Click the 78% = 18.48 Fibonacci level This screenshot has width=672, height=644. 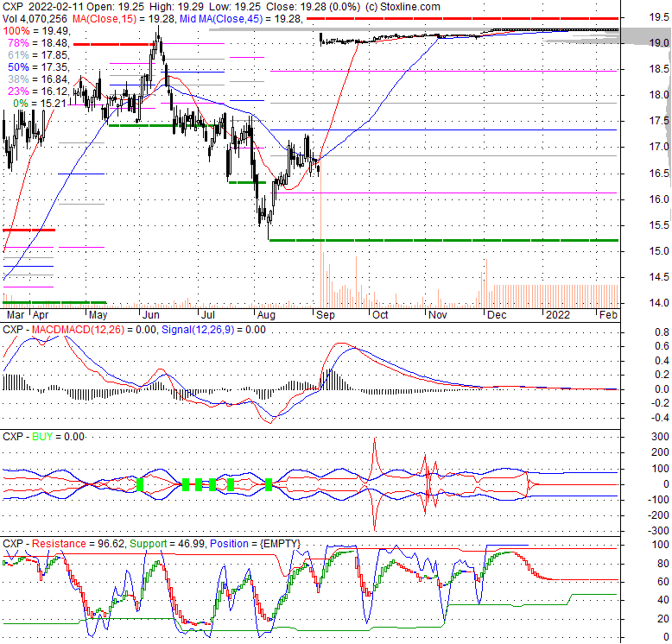coord(39,43)
